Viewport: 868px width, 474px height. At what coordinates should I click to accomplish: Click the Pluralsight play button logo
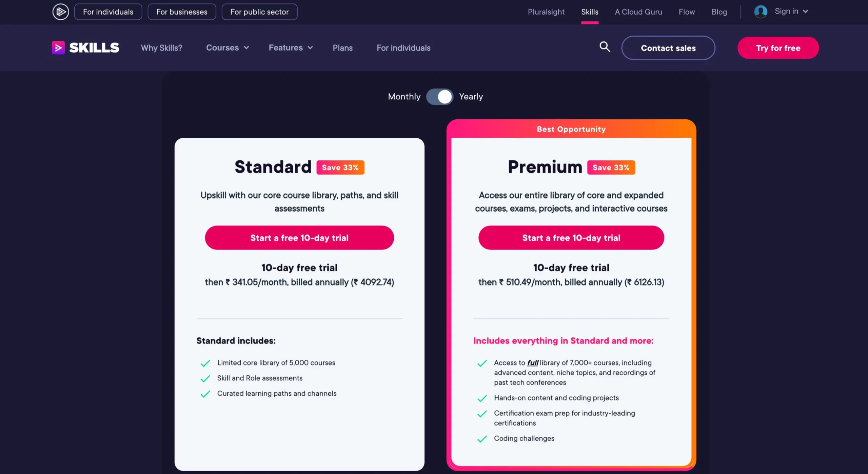(60, 11)
